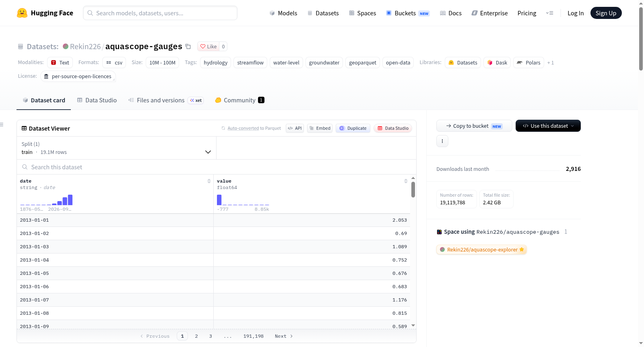Screen dimensions: 644x347
Task: Open the three-dot more options menu
Action: pos(442,141)
